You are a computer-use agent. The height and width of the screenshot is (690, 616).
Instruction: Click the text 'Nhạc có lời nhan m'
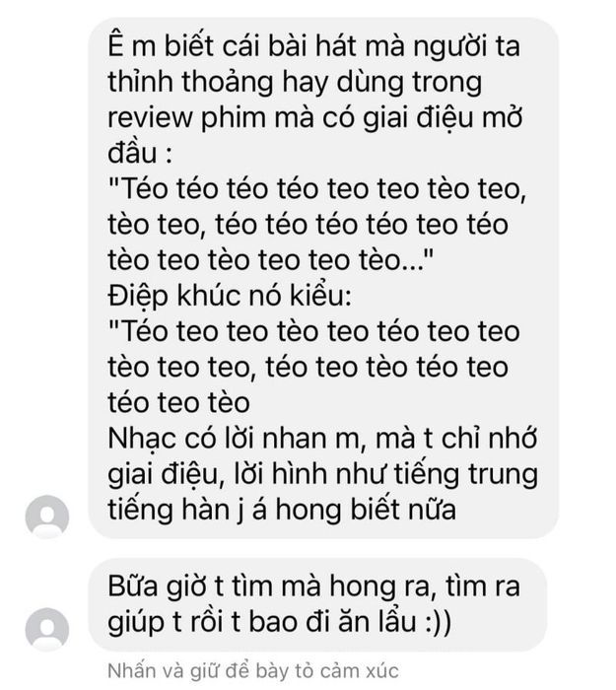[237, 439]
